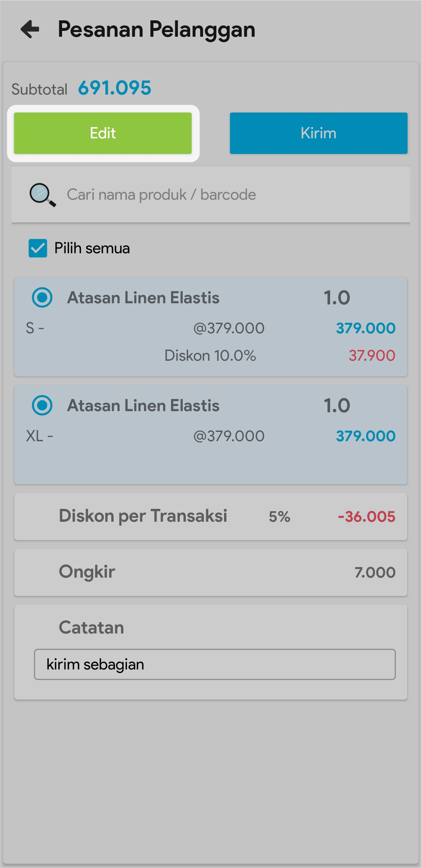
Task: Edit the Catatan note field
Action: (x=215, y=664)
